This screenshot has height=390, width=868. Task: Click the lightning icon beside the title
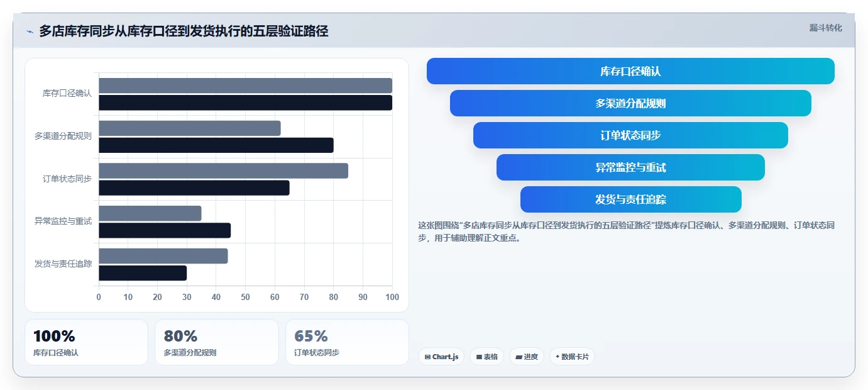tap(30, 31)
